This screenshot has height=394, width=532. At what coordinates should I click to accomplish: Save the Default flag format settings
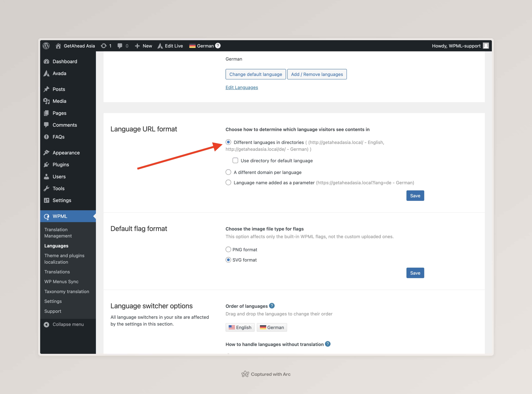pos(415,273)
